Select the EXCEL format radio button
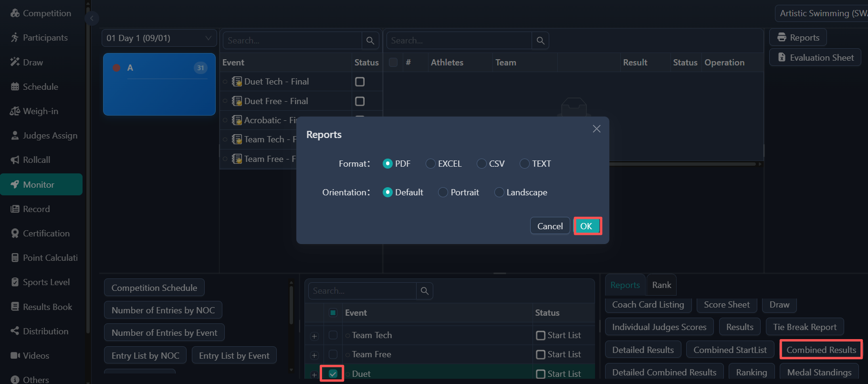Image resolution: width=868 pixels, height=384 pixels. point(430,164)
